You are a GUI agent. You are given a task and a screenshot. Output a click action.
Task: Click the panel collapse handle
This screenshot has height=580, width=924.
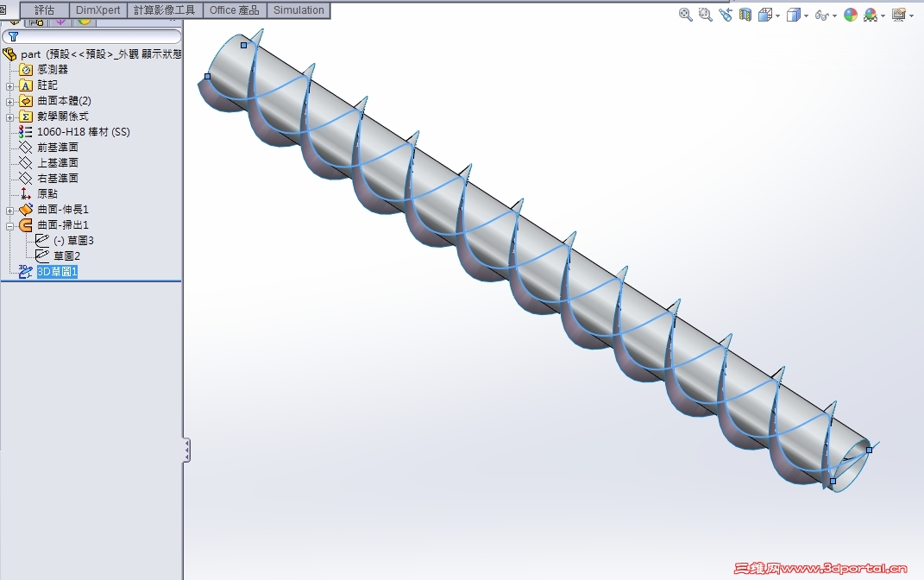(x=187, y=451)
